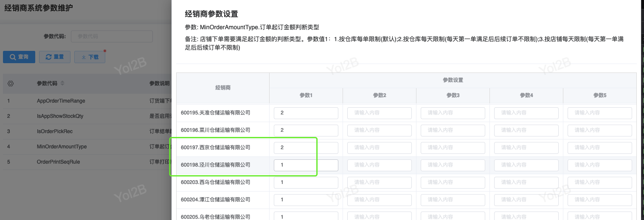Click 600196.菜川仓储运输有限公司 cell
The width and height of the screenshot is (644, 220).
click(x=223, y=130)
